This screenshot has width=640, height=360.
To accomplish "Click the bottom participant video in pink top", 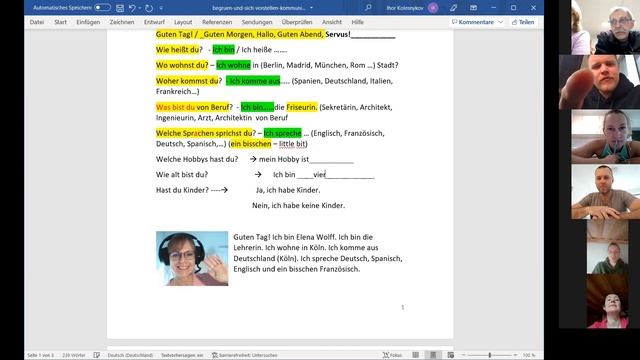I will (x=607, y=301).
